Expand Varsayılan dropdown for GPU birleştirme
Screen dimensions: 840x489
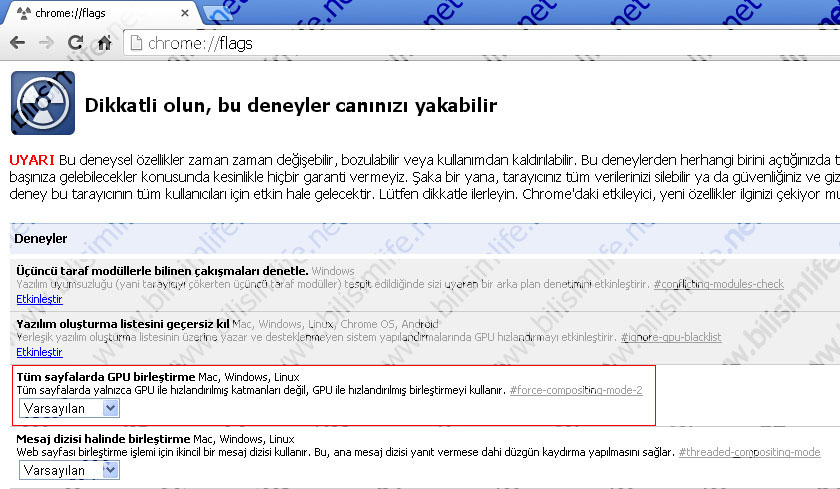click(69, 408)
